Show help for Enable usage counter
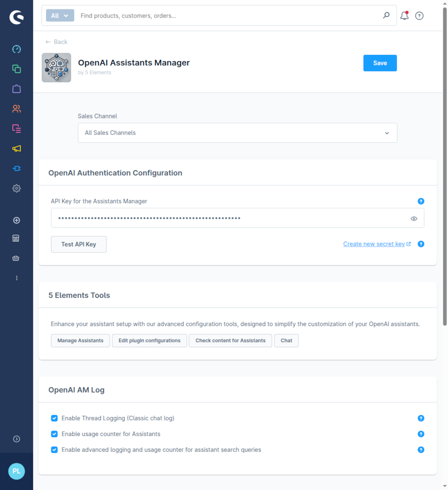448x490 pixels. 421,434
